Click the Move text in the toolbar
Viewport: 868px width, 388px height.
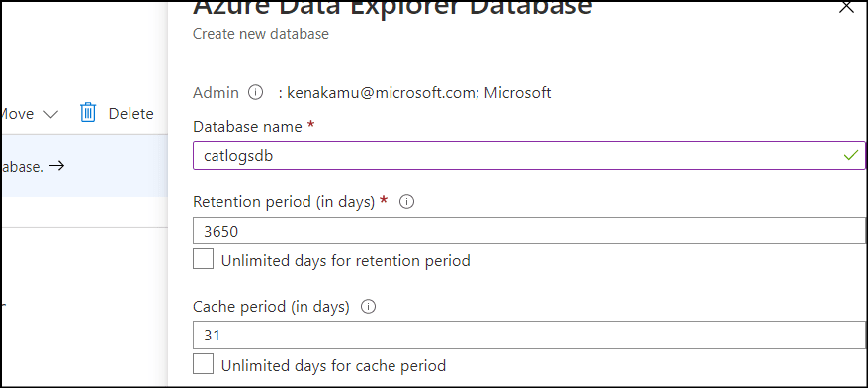point(18,114)
